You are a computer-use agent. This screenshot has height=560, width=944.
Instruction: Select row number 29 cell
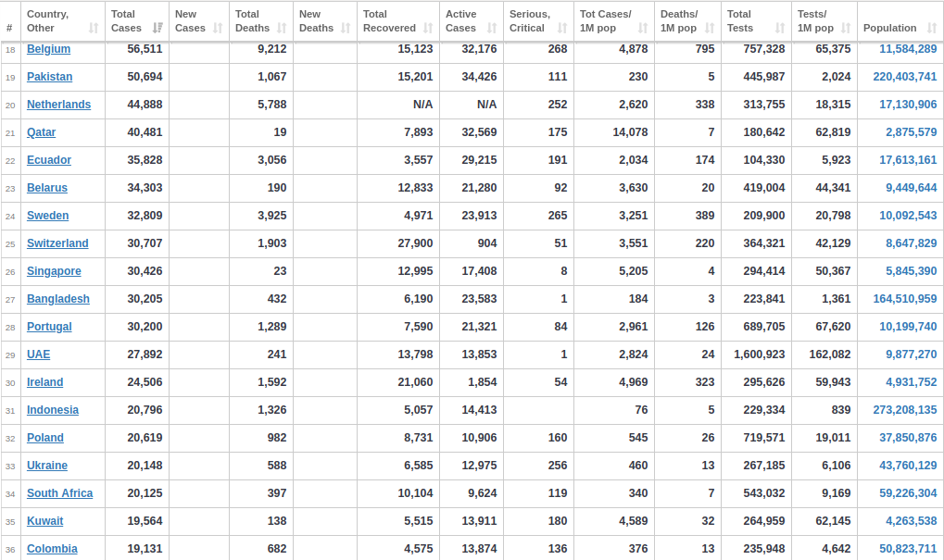10,355
